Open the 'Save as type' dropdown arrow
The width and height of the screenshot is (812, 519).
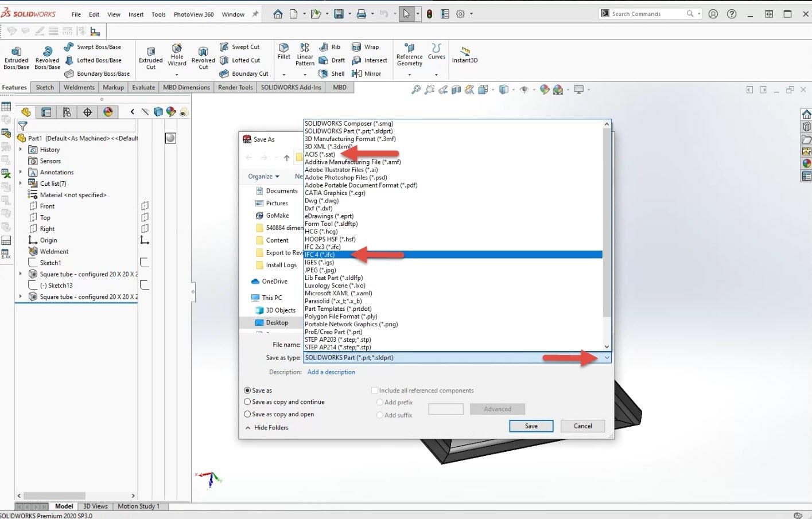607,357
